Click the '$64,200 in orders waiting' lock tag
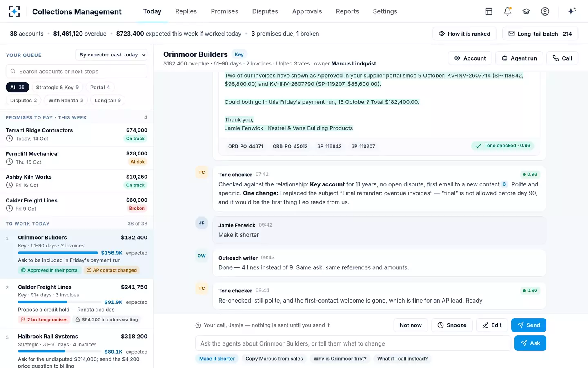Screen dimensions: 588x368 tap(107, 320)
